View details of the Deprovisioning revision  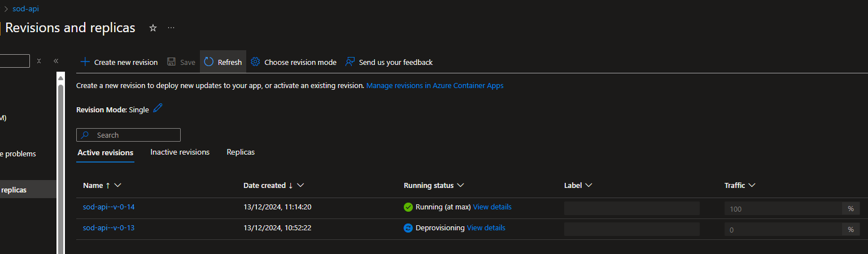pyautogui.click(x=486, y=228)
